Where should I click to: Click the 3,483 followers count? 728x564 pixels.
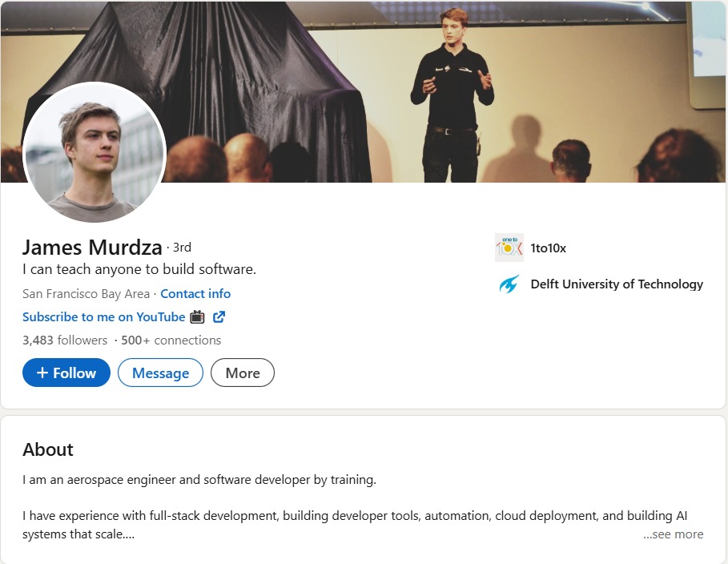pos(65,340)
